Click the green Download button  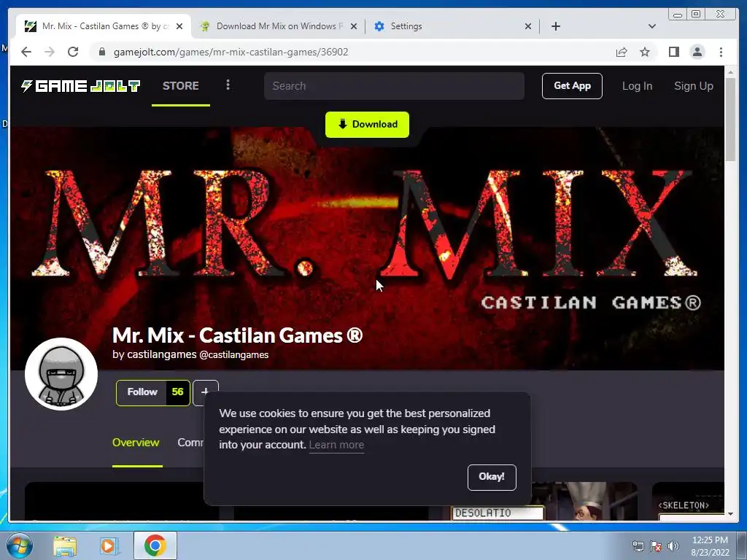point(368,124)
